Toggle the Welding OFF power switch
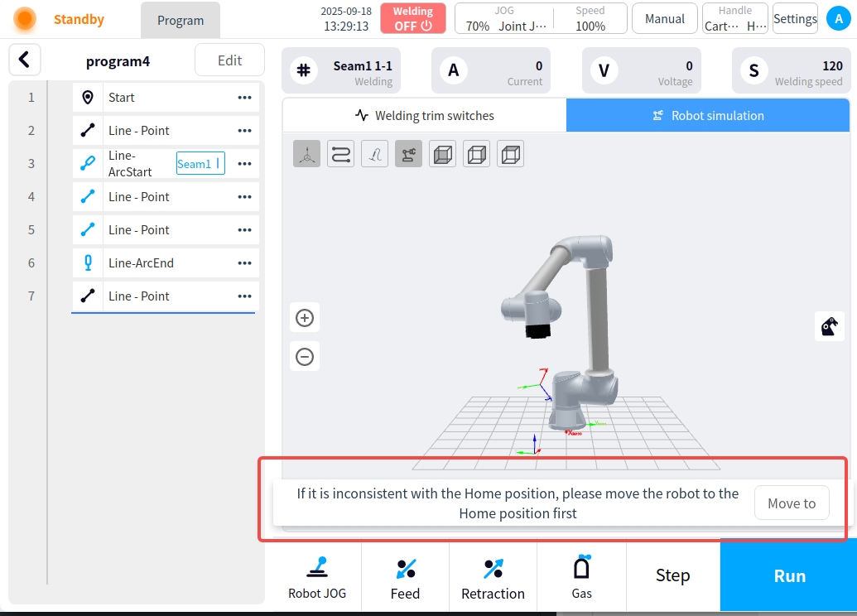 click(x=413, y=18)
